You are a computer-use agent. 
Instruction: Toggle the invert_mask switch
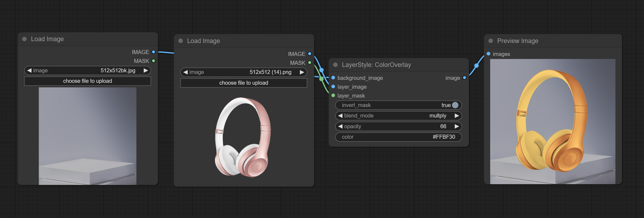click(455, 105)
